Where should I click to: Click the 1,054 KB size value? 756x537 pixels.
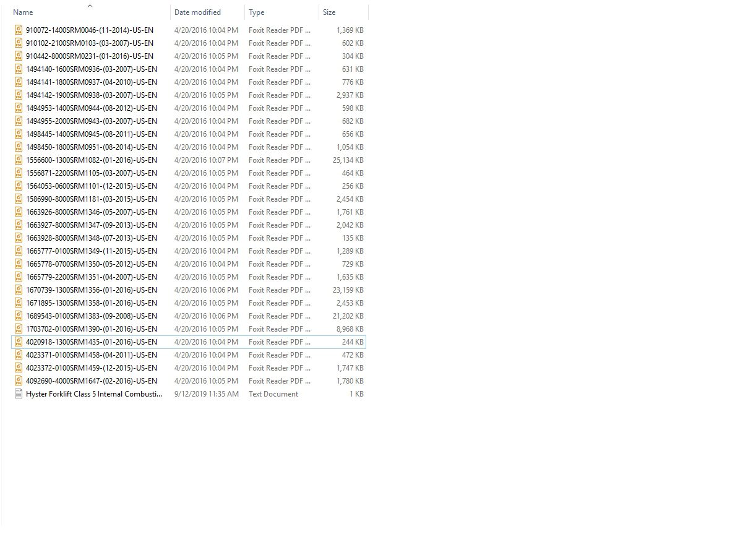tap(350, 147)
